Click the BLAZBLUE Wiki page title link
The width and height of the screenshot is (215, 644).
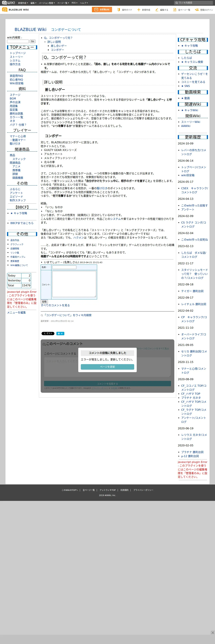(30, 29)
